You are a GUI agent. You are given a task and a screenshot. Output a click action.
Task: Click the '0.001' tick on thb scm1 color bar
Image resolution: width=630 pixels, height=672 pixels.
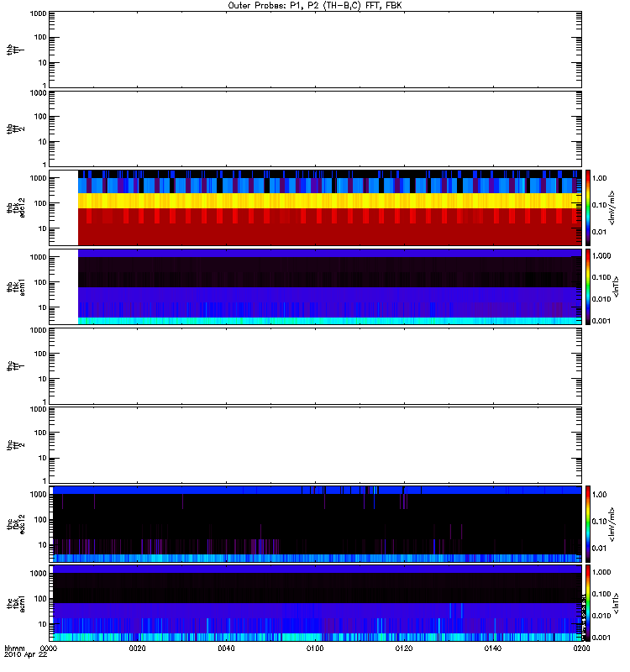(x=601, y=321)
